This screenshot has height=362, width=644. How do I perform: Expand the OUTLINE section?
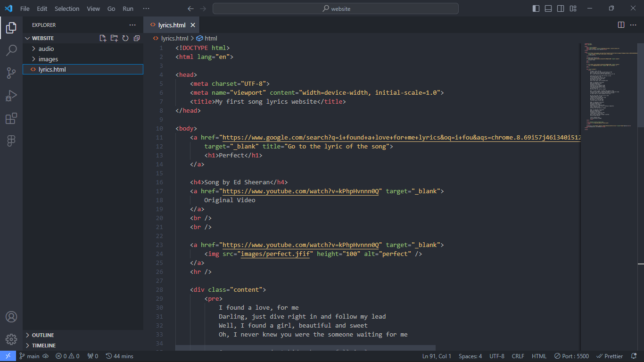coord(83,335)
